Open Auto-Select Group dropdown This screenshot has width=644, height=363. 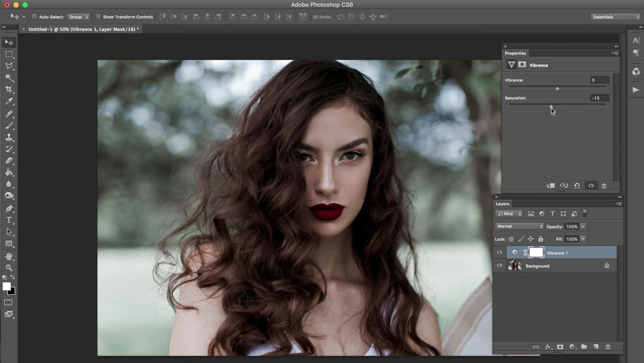78,17
